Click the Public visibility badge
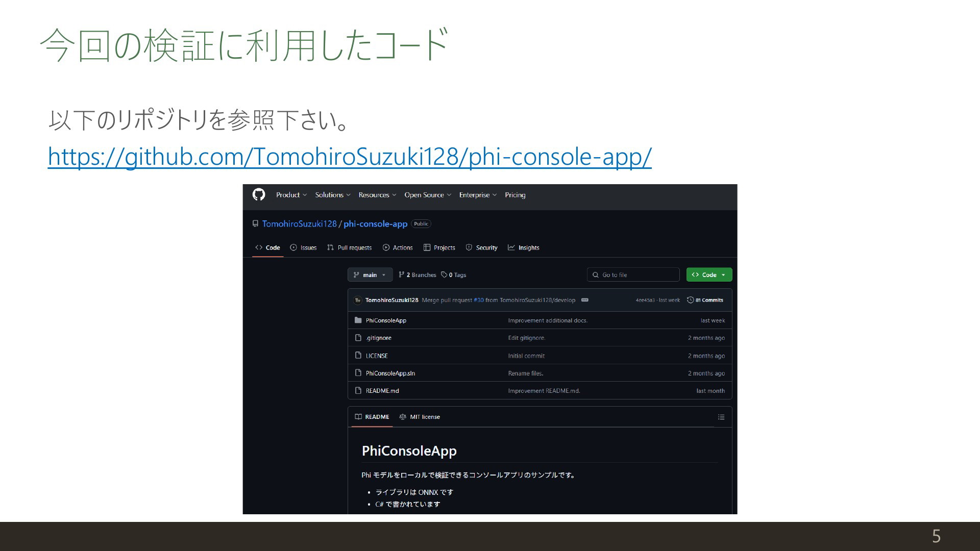The height and width of the screenshot is (551, 980). point(421,224)
